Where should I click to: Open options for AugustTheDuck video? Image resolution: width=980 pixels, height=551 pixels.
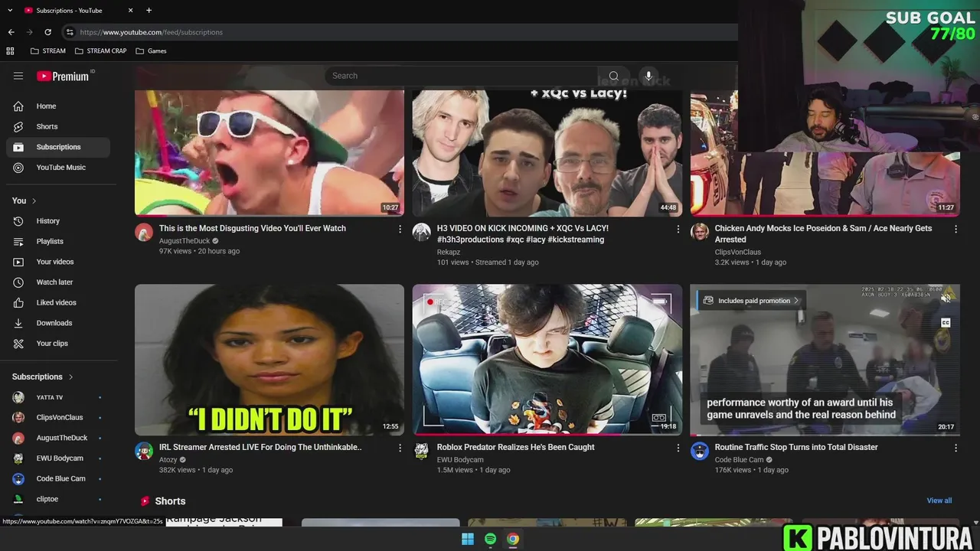click(400, 229)
